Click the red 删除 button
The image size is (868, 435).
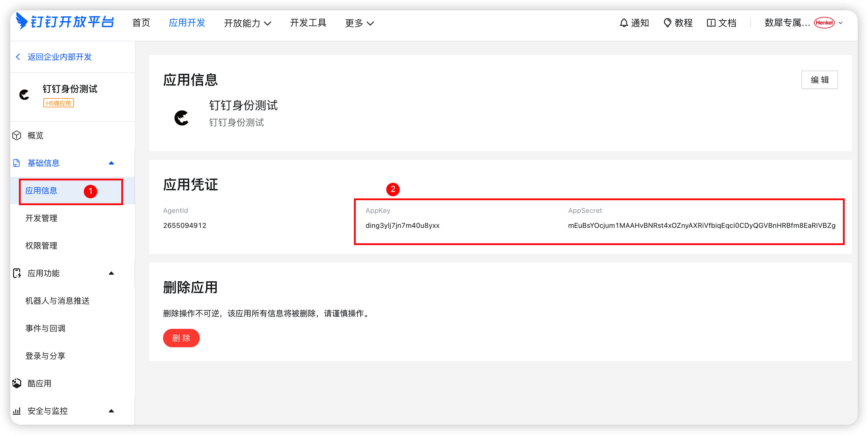(181, 338)
